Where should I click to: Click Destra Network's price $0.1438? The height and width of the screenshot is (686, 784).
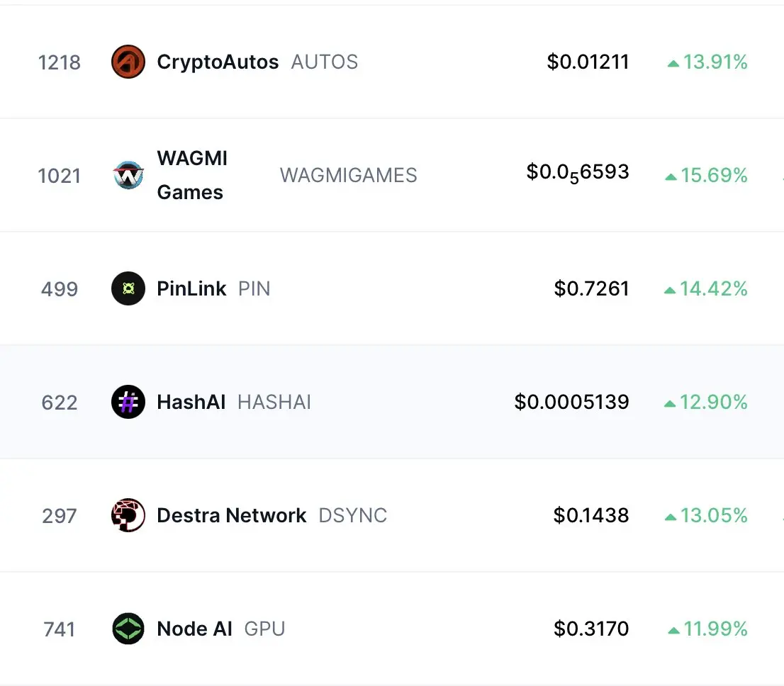coord(591,515)
